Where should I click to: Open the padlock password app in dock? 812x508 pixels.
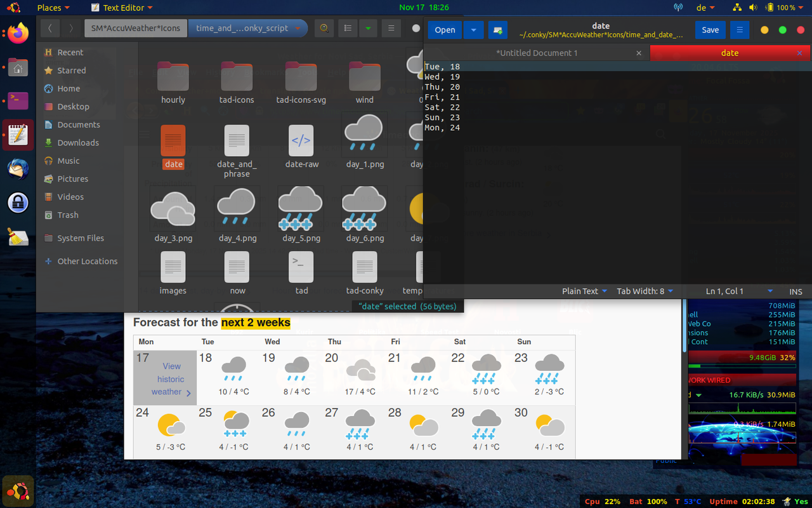click(18, 203)
